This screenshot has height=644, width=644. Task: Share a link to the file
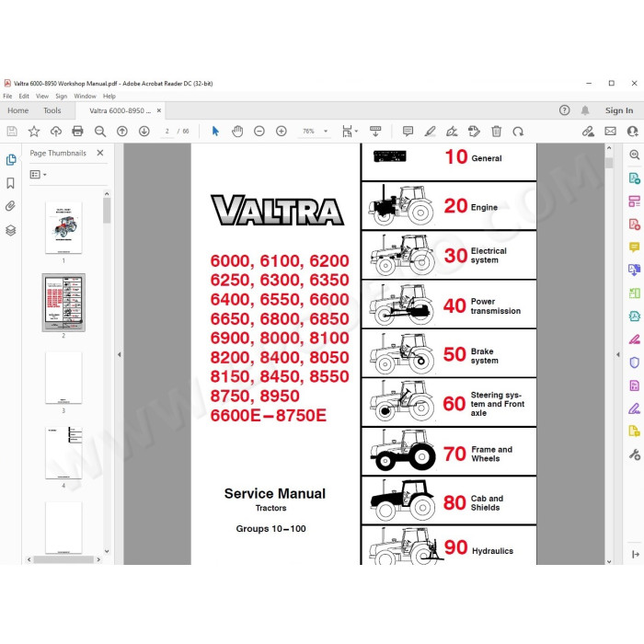[x=588, y=132]
